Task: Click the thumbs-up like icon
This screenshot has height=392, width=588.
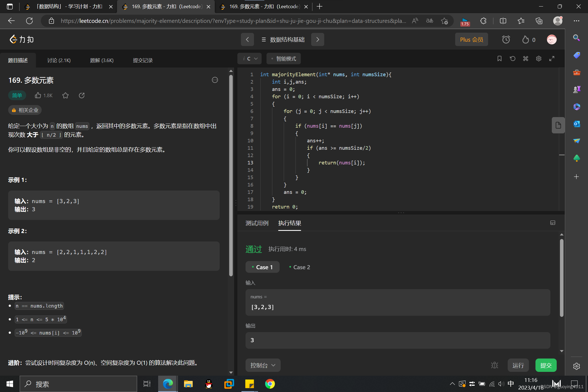Action: coord(38,95)
